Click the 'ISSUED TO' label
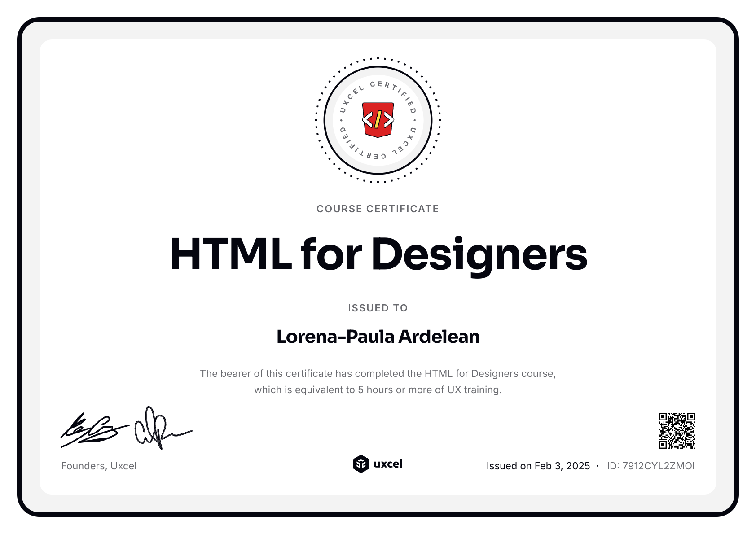Image resolution: width=756 pixels, height=534 pixels. point(378,308)
